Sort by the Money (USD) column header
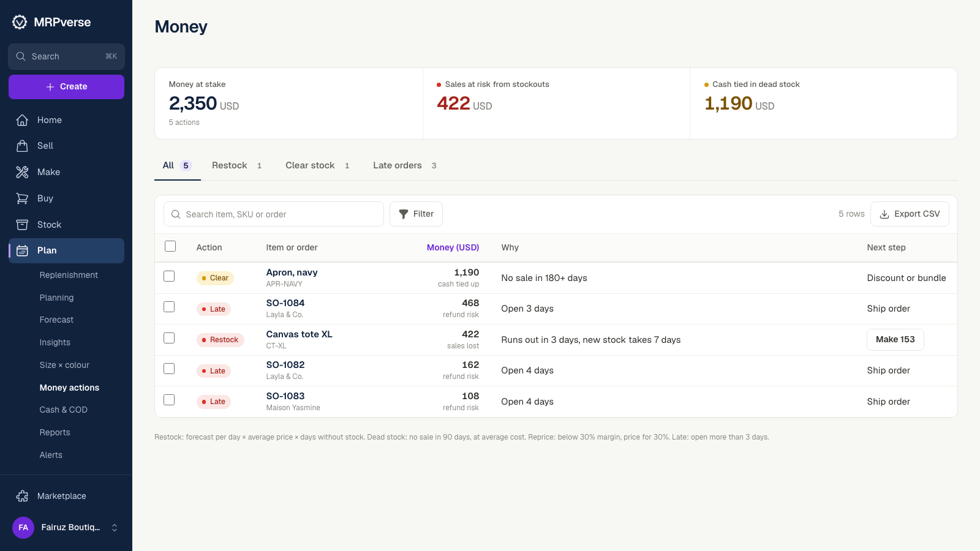 coord(453,247)
